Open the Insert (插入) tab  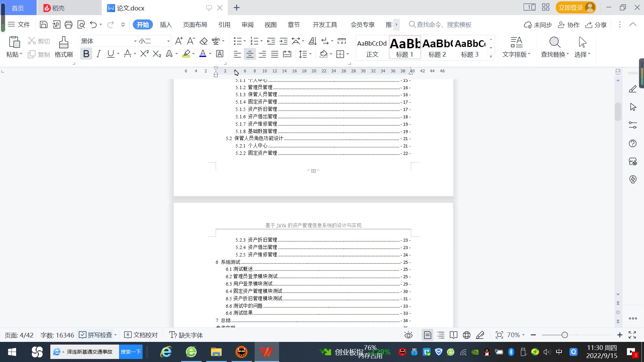[166, 24]
